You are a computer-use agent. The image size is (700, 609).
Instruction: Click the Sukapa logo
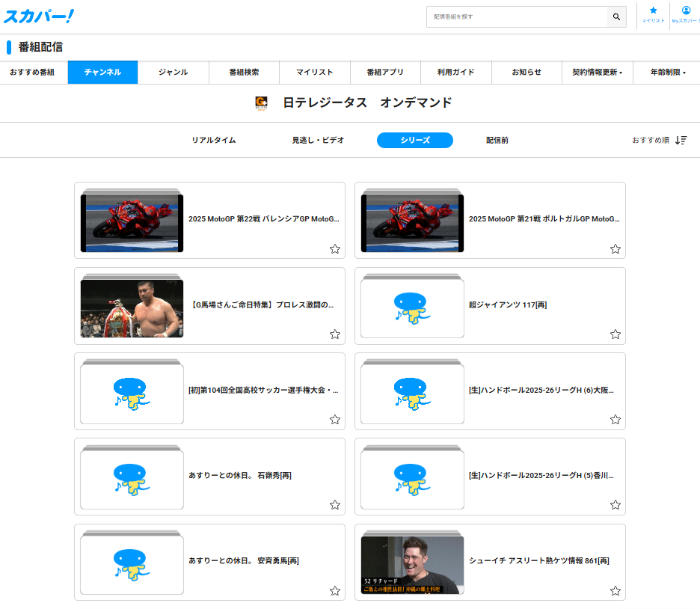[39, 16]
